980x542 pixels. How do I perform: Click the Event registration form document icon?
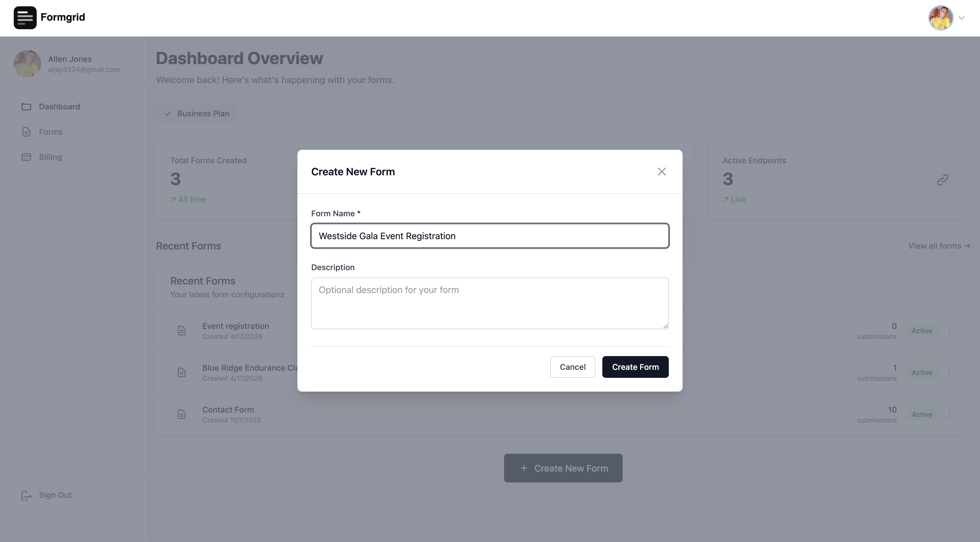(x=182, y=331)
